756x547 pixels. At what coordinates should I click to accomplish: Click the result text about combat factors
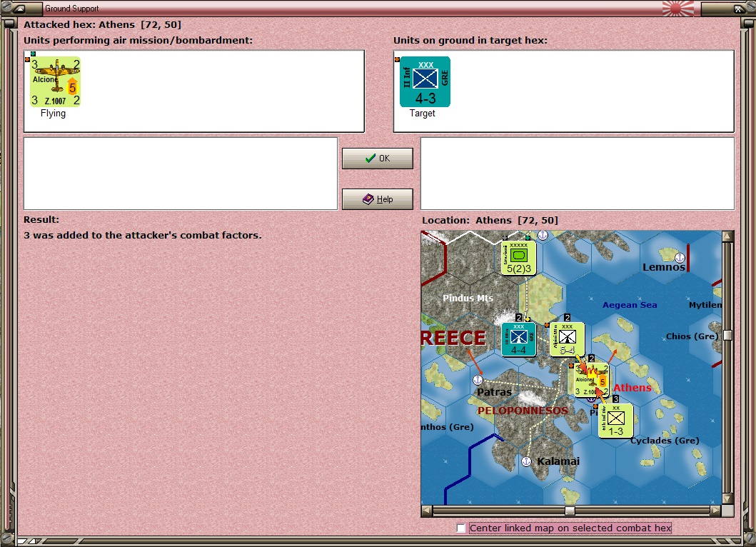143,236
